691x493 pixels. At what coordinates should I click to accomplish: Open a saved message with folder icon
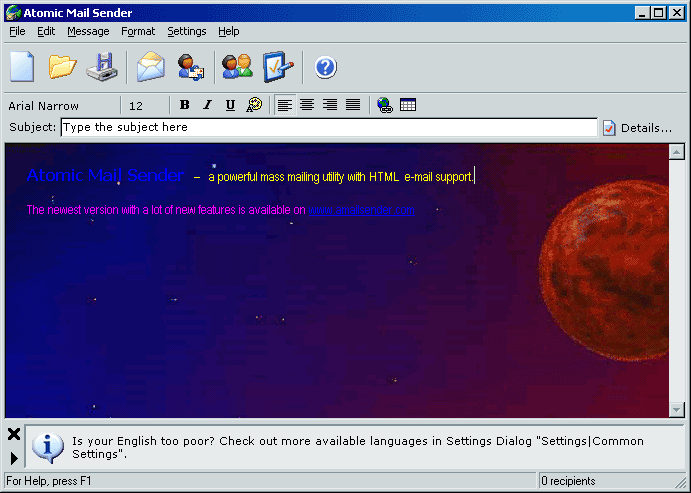click(x=63, y=67)
